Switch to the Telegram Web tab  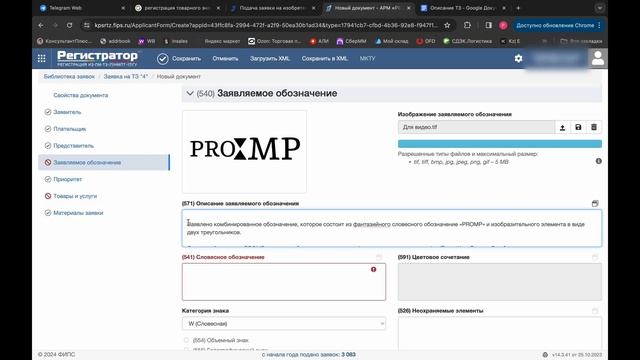tap(82, 8)
